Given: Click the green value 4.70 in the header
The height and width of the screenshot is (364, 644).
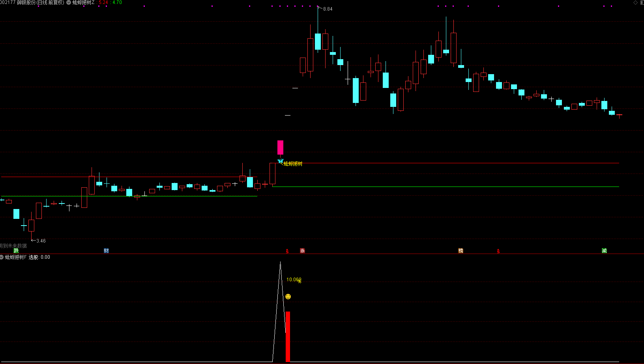Looking at the screenshot, I should tap(117, 2).
